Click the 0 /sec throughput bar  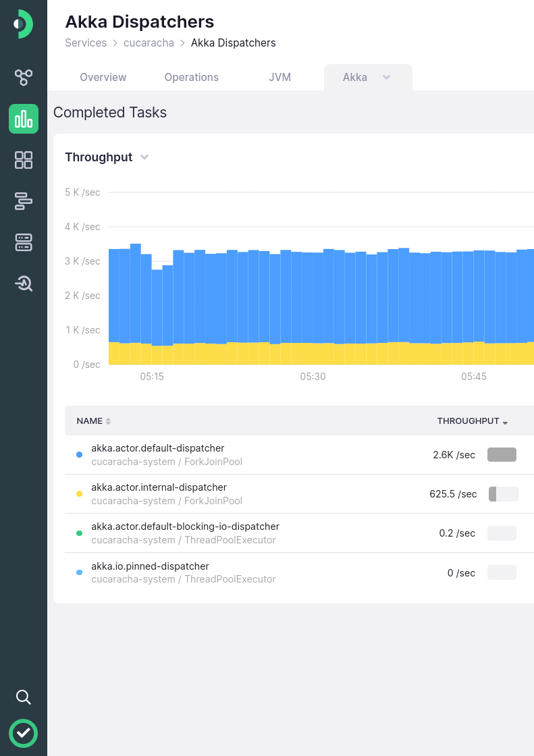pos(502,573)
